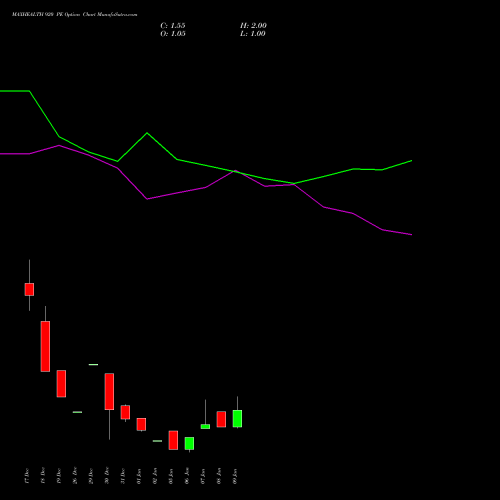The image size is (500, 500).
Task: Click the last green candlestick above 09 Jan
Action: [237, 418]
